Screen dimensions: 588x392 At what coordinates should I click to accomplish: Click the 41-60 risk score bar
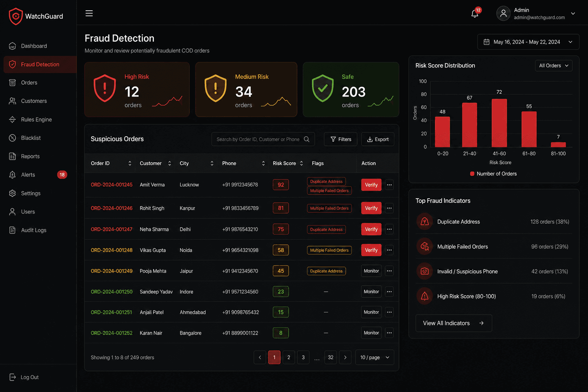499,123
